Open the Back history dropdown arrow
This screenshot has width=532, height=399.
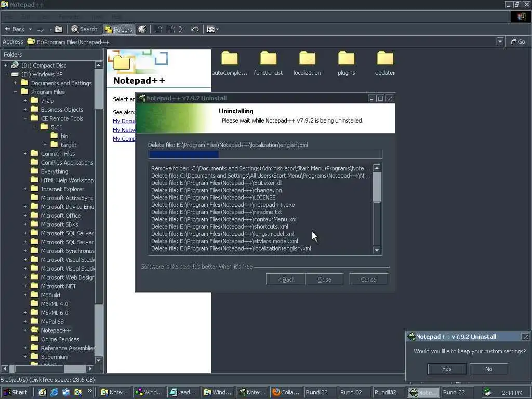30,30
